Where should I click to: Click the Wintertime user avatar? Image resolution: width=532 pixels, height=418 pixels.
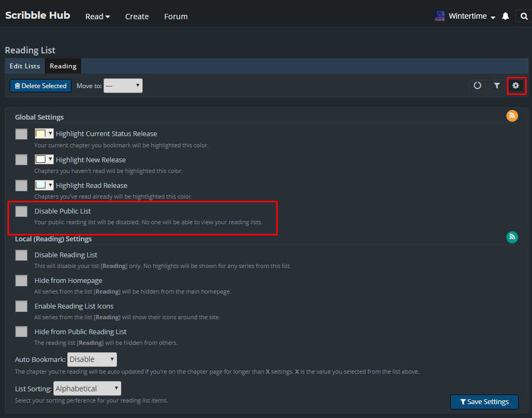(440, 17)
